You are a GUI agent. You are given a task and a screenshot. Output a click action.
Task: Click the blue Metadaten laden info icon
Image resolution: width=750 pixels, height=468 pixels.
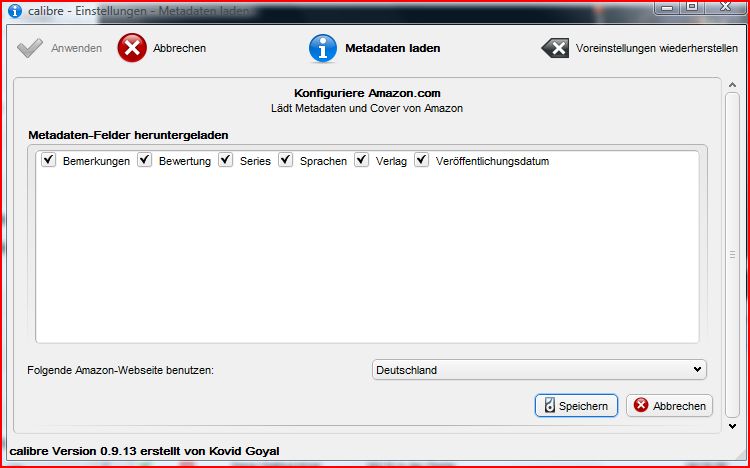[x=323, y=48]
